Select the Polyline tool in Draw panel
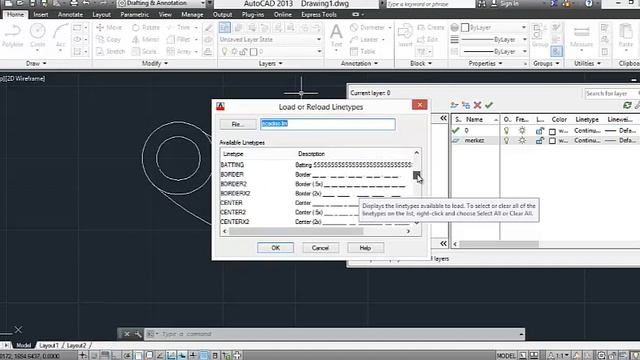 coord(12,36)
